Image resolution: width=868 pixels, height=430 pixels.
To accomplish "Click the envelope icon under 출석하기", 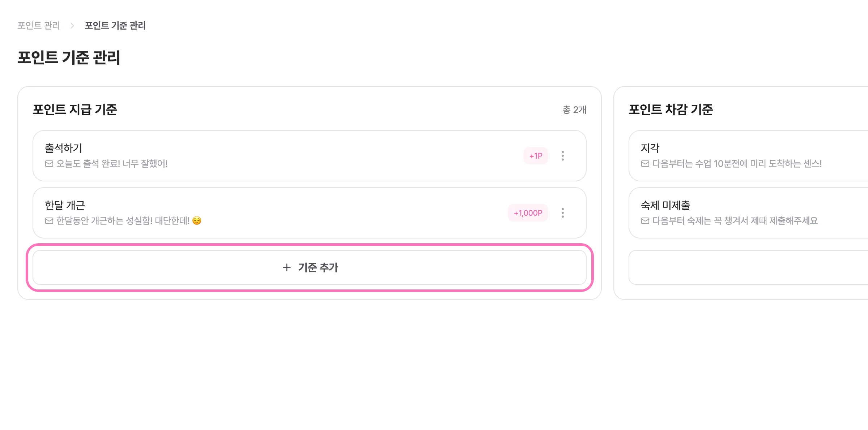I will click(x=49, y=164).
